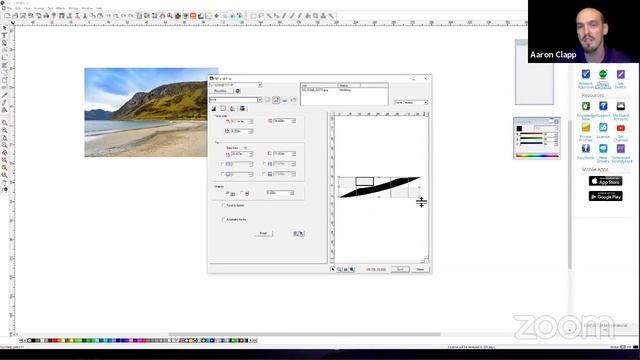This screenshot has width=640, height=360.
Task: Select the Text tool in left toolbox
Action: (4, 36)
